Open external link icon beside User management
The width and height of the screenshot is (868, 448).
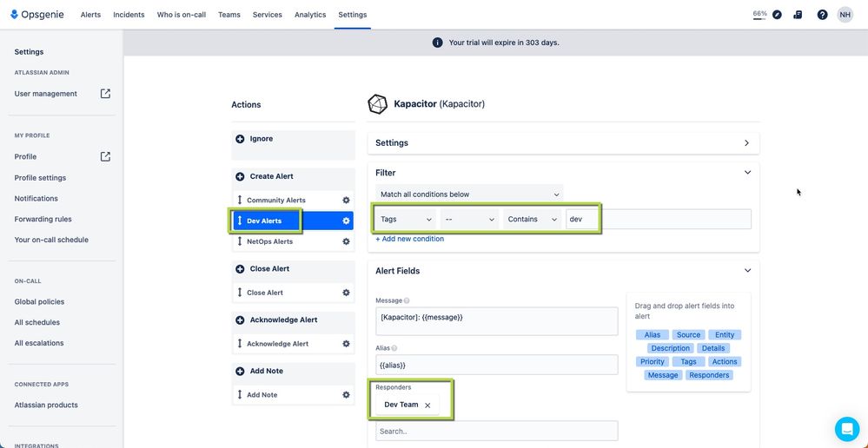coord(105,94)
